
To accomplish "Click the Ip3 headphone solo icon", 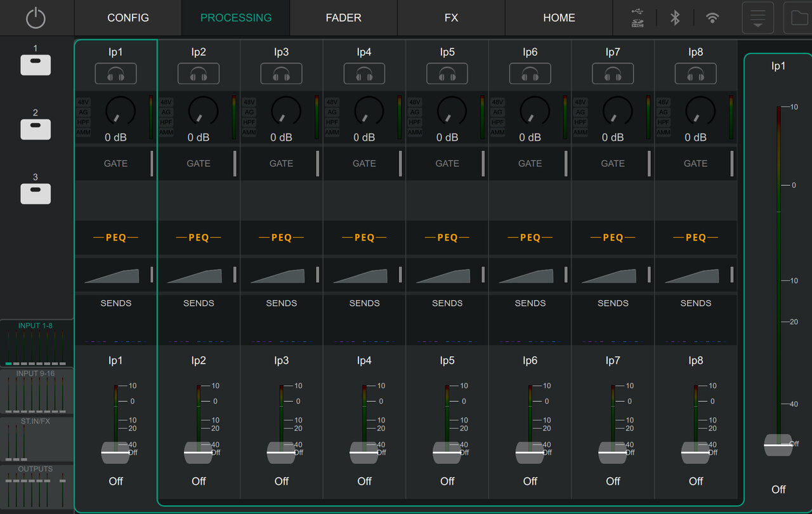I will pos(281,74).
